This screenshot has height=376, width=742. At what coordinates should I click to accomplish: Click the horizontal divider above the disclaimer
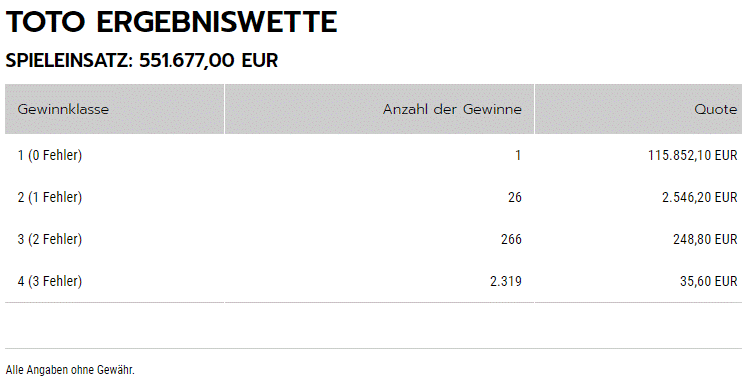tap(373, 349)
